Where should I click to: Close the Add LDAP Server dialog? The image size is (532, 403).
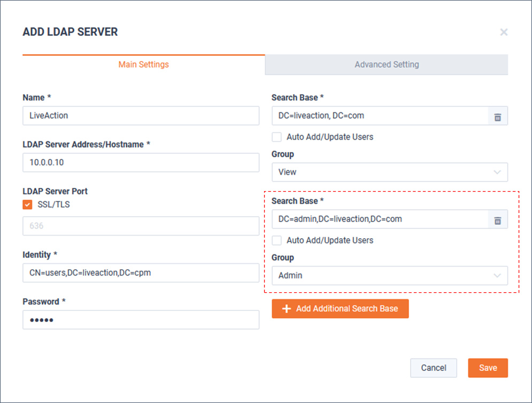503,32
